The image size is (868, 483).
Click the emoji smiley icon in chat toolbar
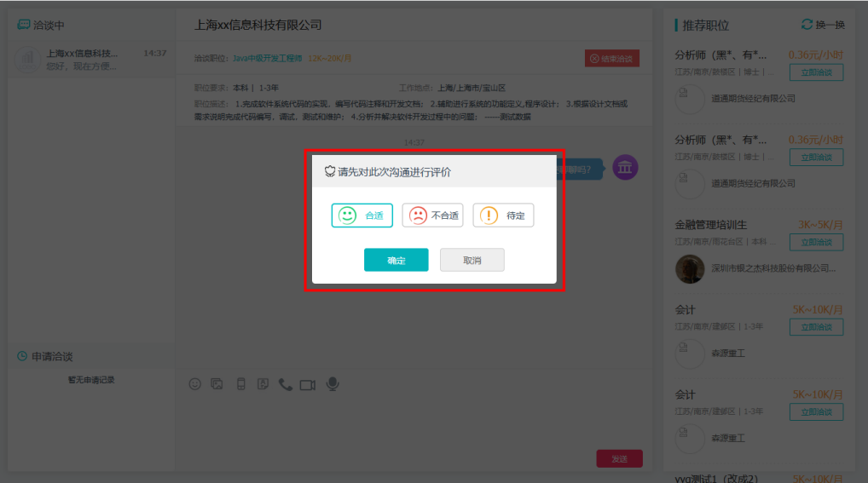point(194,384)
